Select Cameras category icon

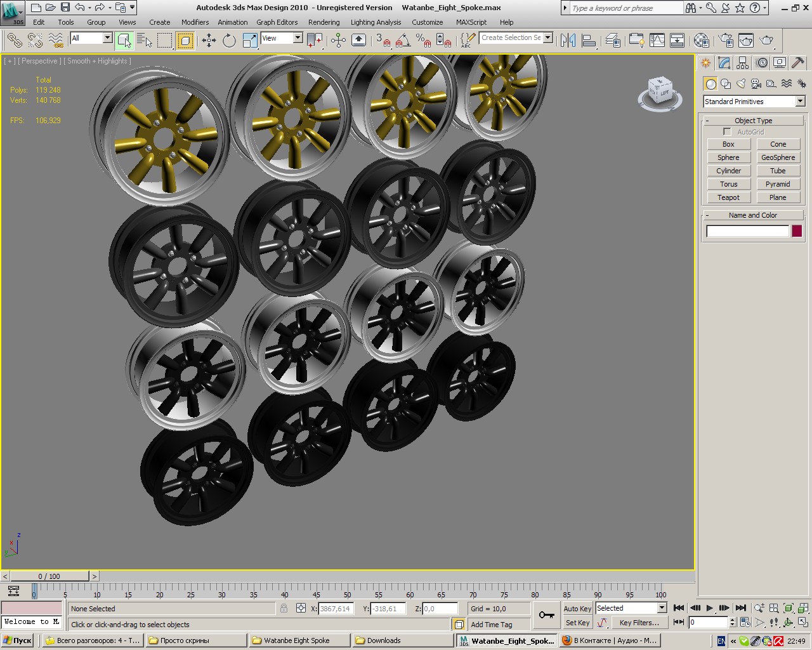click(x=756, y=84)
